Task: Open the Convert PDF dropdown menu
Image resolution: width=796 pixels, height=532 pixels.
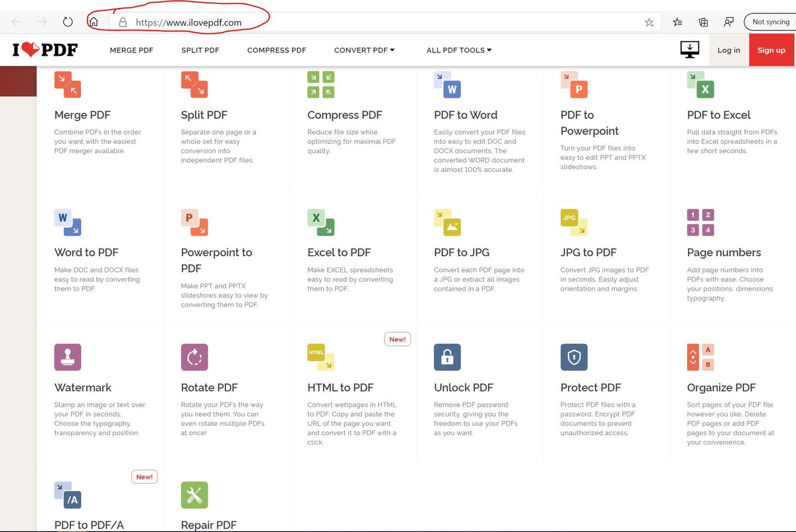Action: (x=364, y=50)
